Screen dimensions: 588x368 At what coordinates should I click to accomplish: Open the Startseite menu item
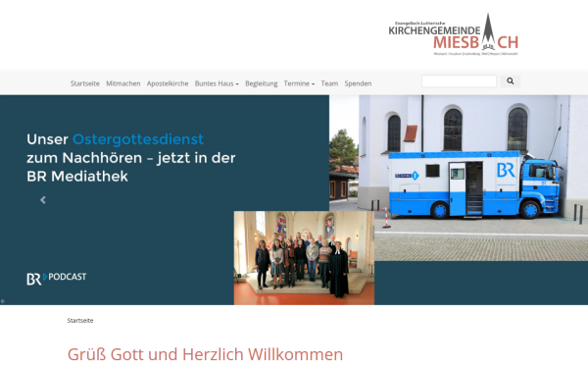(x=84, y=83)
